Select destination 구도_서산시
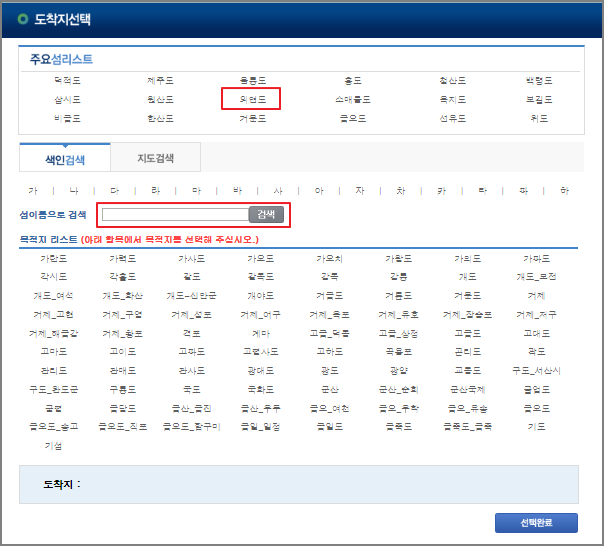The width and height of the screenshot is (604, 546). (537, 370)
